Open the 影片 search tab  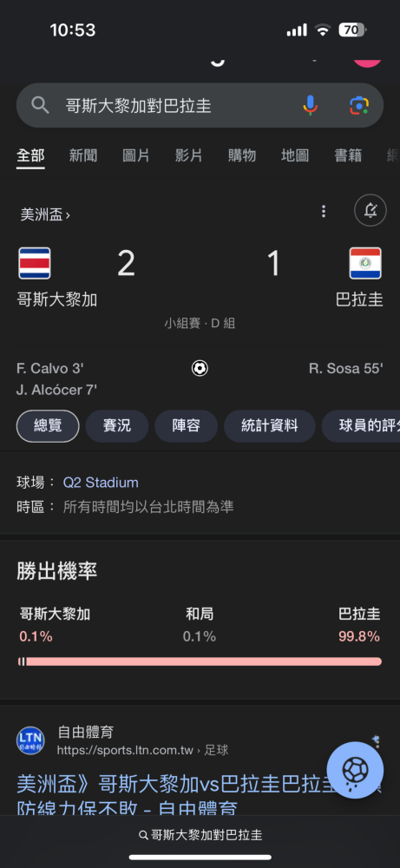click(x=188, y=155)
